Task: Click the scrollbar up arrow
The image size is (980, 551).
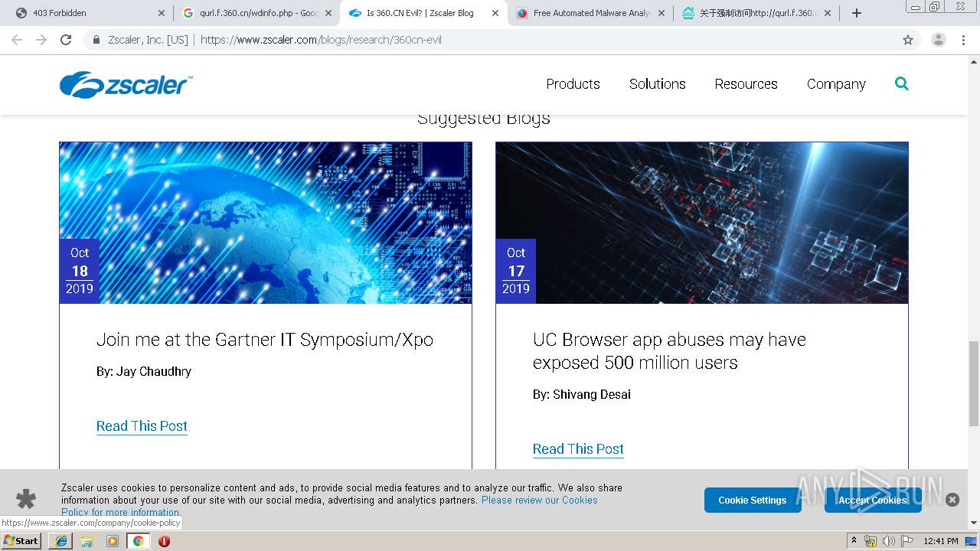Action: (x=974, y=62)
